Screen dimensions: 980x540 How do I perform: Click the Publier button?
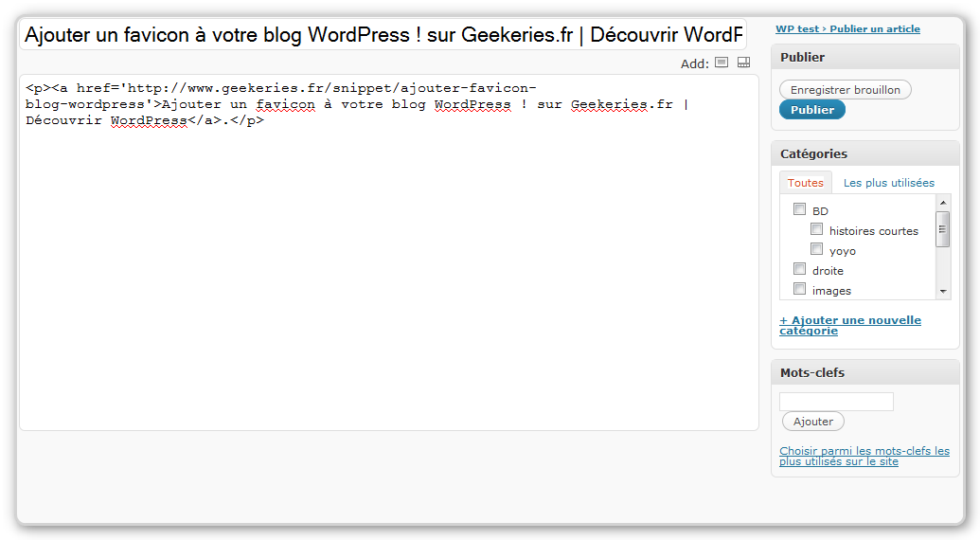pyautogui.click(x=811, y=109)
